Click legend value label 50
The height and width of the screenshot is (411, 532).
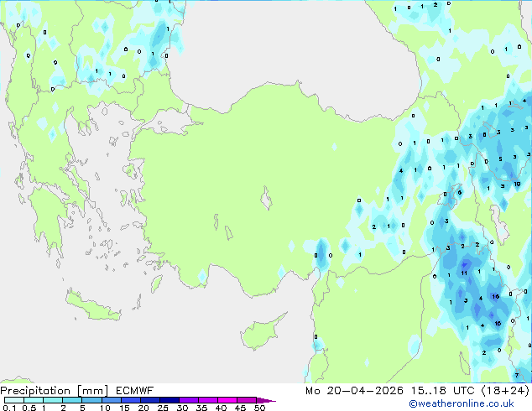(259, 408)
